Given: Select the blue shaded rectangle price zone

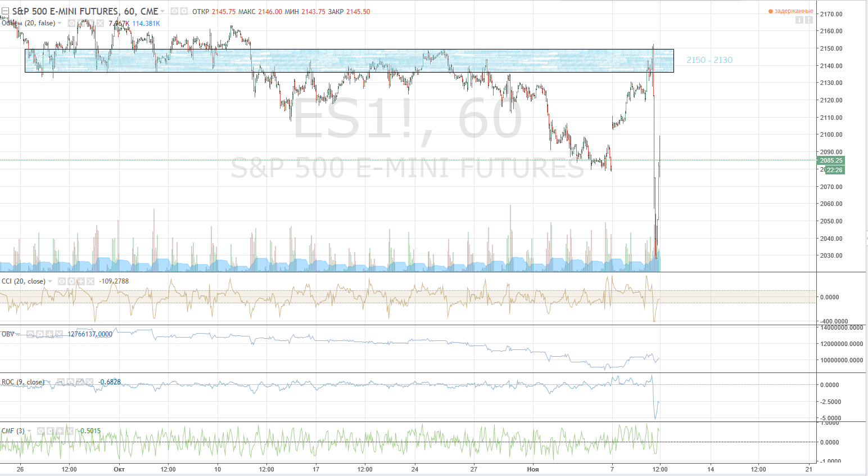Looking at the screenshot, I should coord(349,61).
